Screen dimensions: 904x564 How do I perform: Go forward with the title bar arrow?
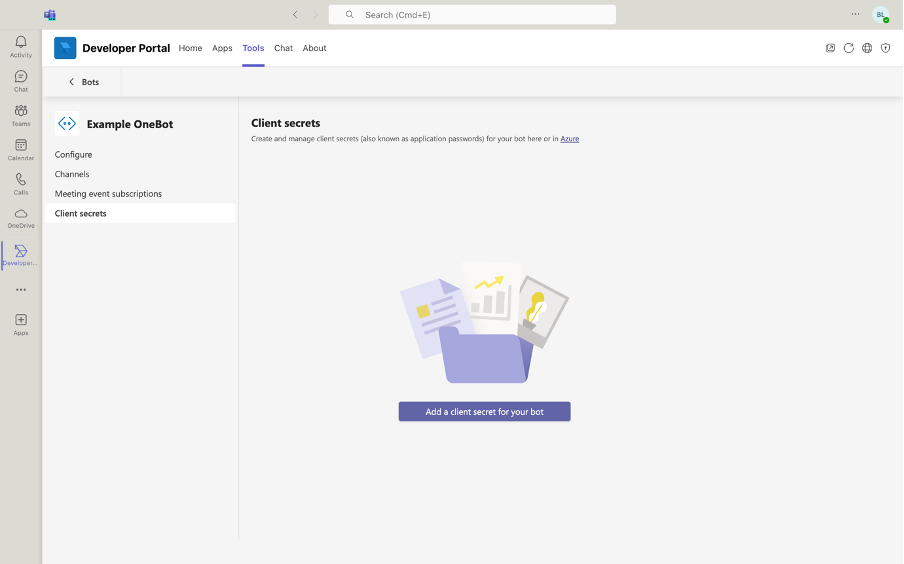pyautogui.click(x=315, y=15)
